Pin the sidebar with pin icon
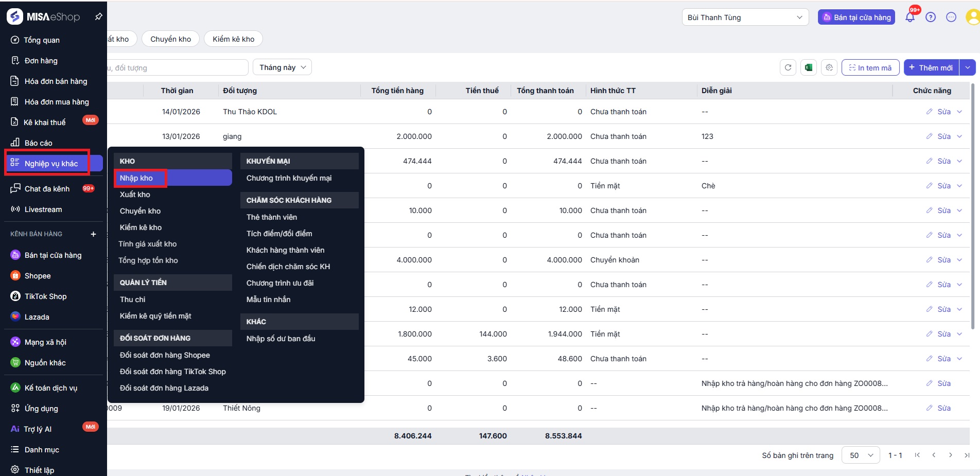This screenshot has height=476, width=980. tap(98, 17)
